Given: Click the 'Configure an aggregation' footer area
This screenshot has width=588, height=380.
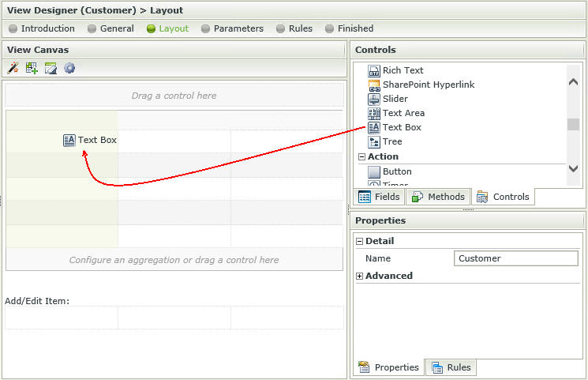Looking at the screenshot, I should [174, 260].
